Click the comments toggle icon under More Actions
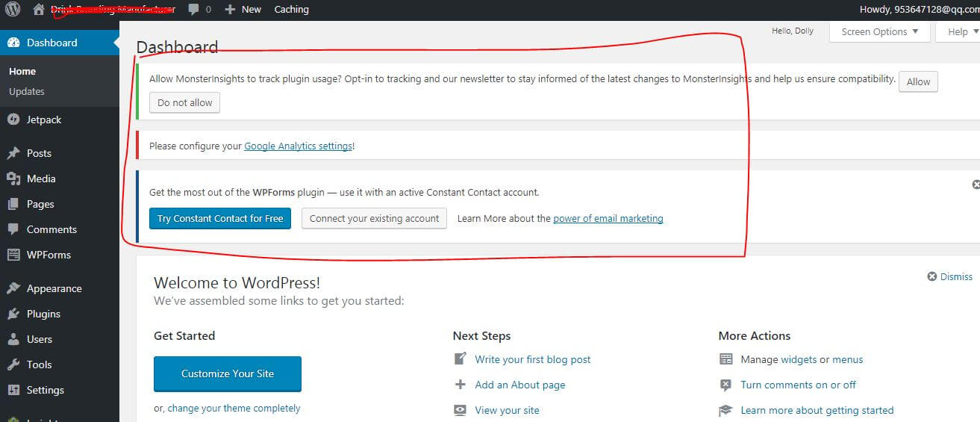The width and height of the screenshot is (980, 422). 725,385
